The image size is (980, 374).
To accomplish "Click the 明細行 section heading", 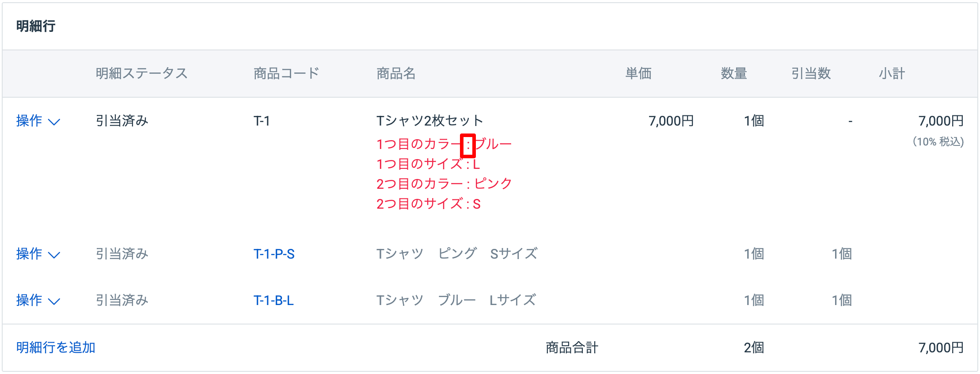I will [36, 26].
